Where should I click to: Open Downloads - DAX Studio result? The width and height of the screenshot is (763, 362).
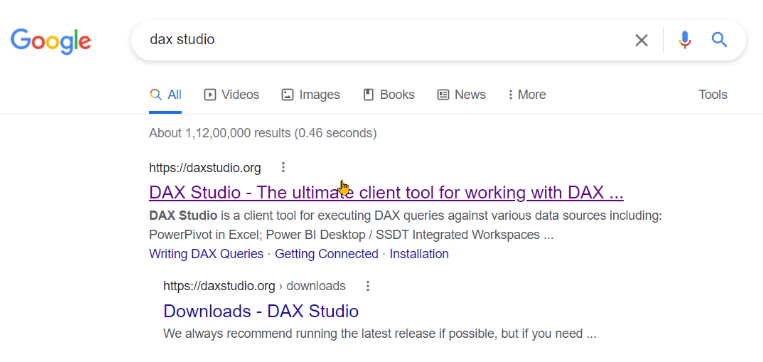pyautogui.click(x=261, y=311)
